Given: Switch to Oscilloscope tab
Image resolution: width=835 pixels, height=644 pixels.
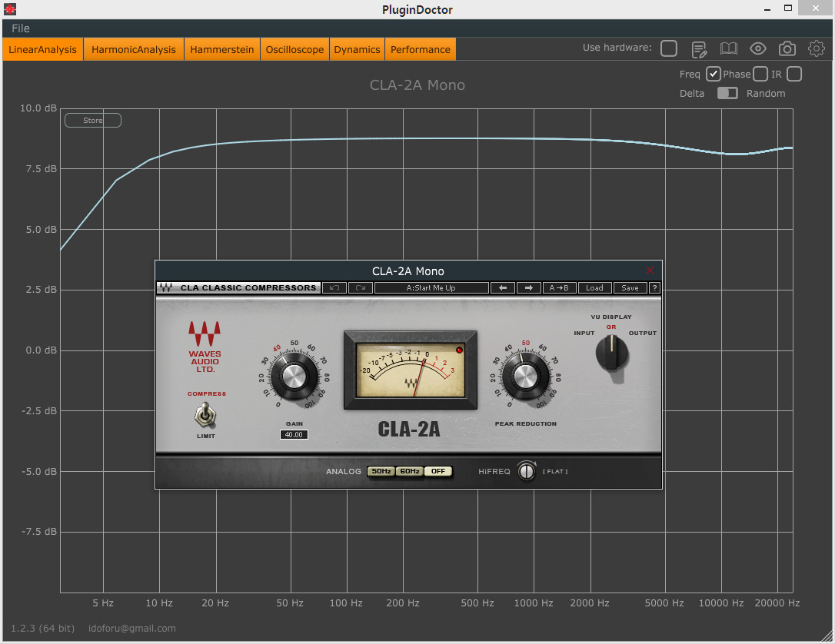Looking at the screenshot, I should tap(294, 49).
